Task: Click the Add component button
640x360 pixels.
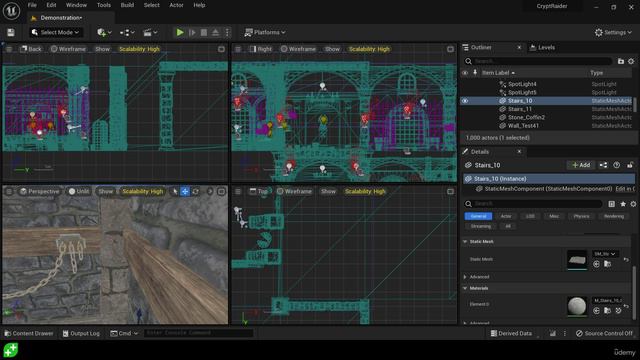Action: (581, 165)
